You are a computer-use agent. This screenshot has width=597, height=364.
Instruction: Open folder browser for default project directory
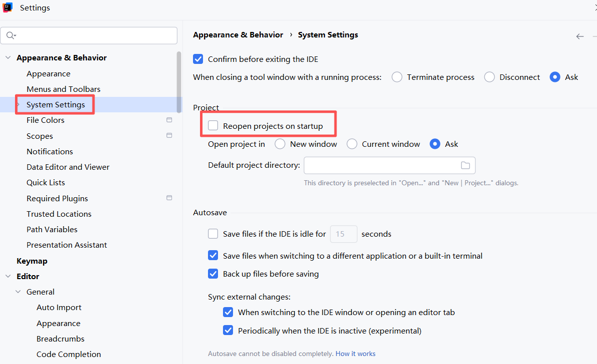[x=465, y=165]
